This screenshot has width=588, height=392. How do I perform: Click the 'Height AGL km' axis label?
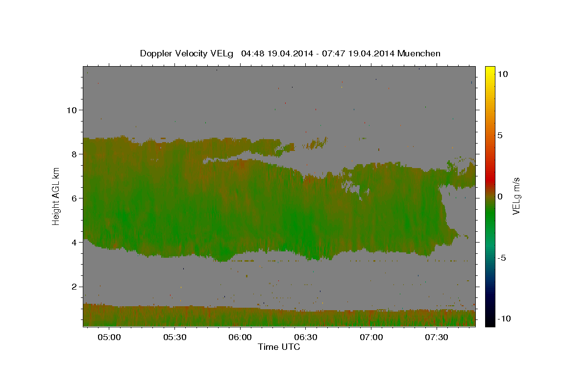56,196
